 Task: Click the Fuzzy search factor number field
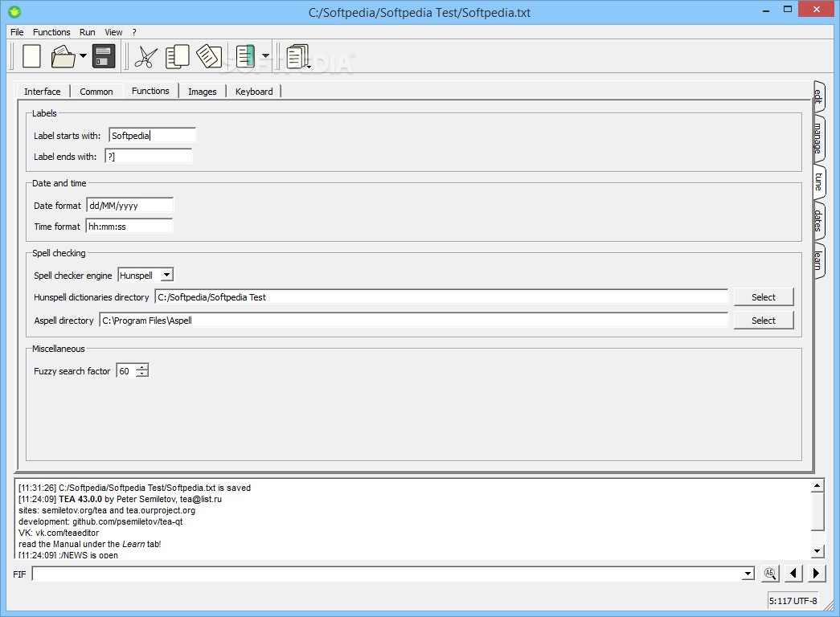[126, 370]
